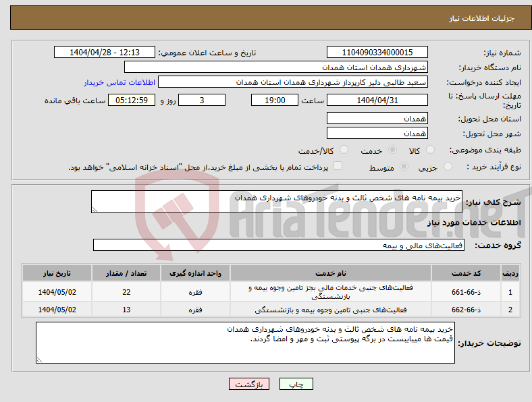532x402 pixels.
Task: Click the گروه خدمت field
Action: click(278, 246)
